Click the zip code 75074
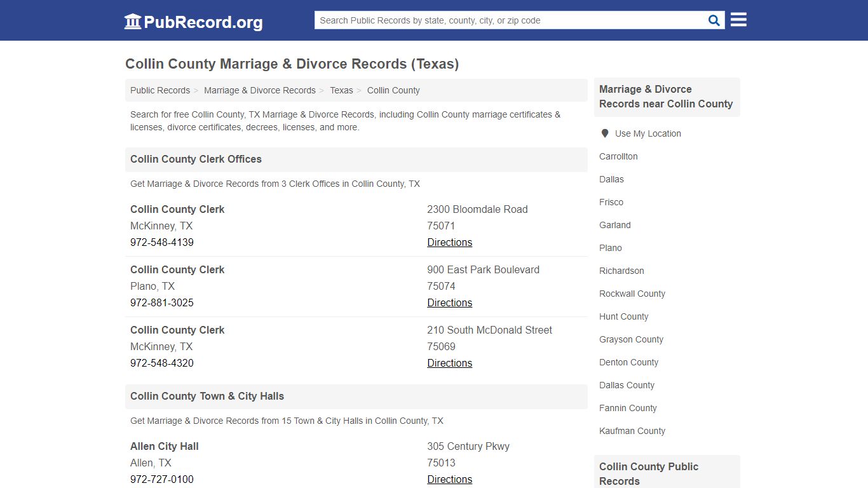Screen dimensions: 868x488 coord(441,286)
